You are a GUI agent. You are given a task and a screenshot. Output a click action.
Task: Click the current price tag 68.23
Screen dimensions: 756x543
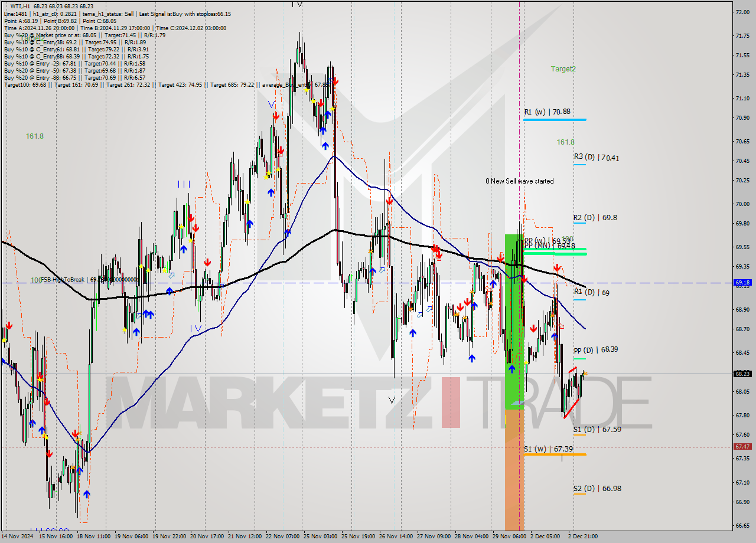click(x=742, y=374)
